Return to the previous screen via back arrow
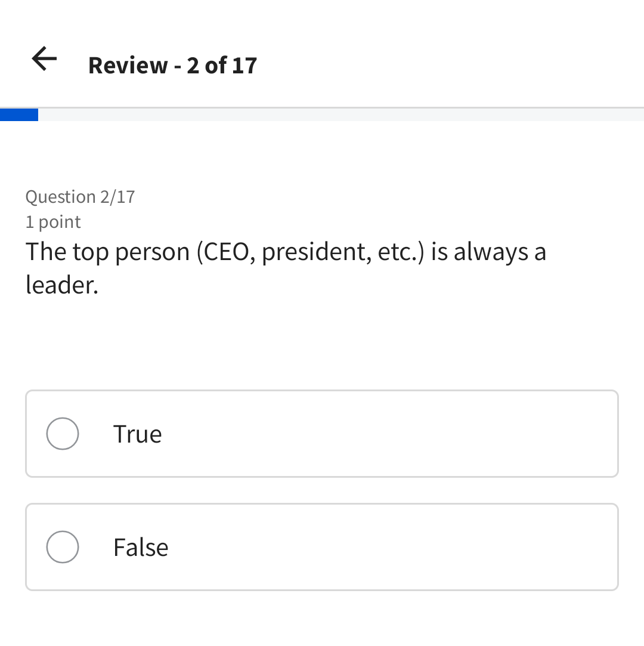 pyautogui.click(x=42, y=58)
